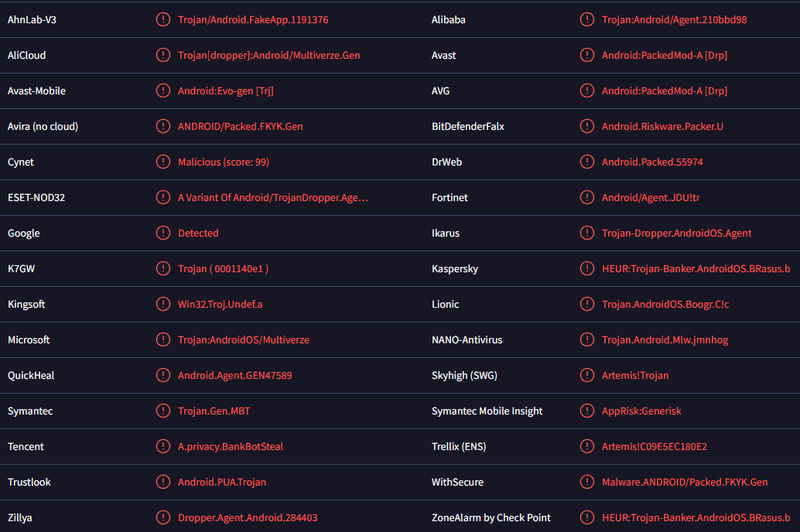Click the warning icon in Avast row

587,56
